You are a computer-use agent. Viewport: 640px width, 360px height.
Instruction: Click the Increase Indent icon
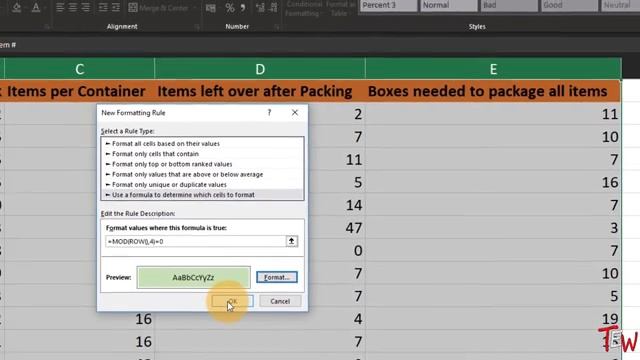coord(116,7)
